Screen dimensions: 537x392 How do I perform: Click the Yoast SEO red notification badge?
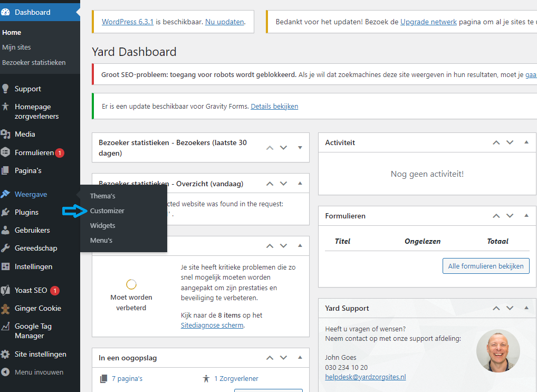pos(55,291)
